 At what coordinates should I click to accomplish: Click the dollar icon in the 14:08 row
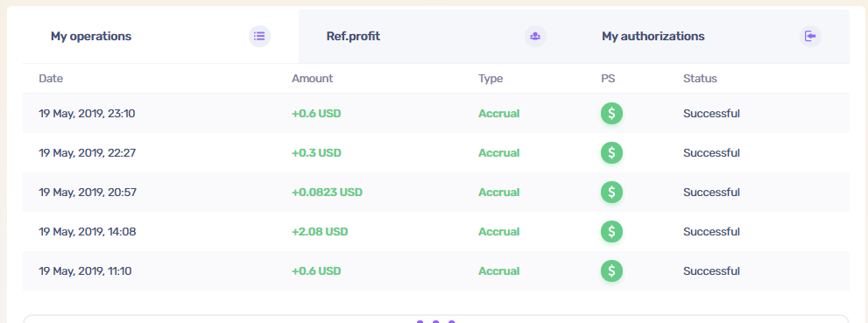click(611, 232)
